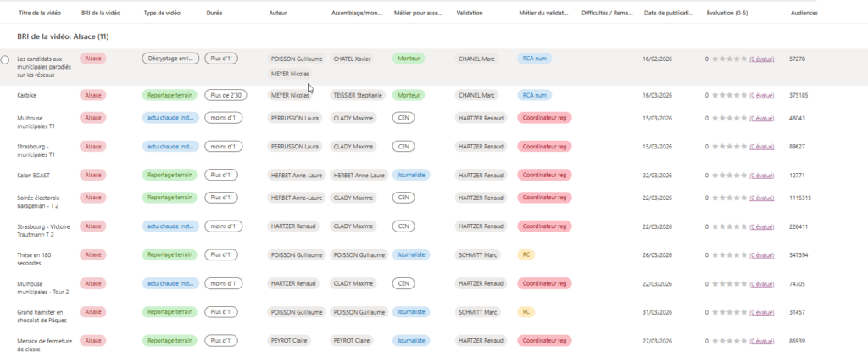Viewport: 868px width, 363px height.
Task: Open Date de publication column header options
Action: (x=668, y=14)
